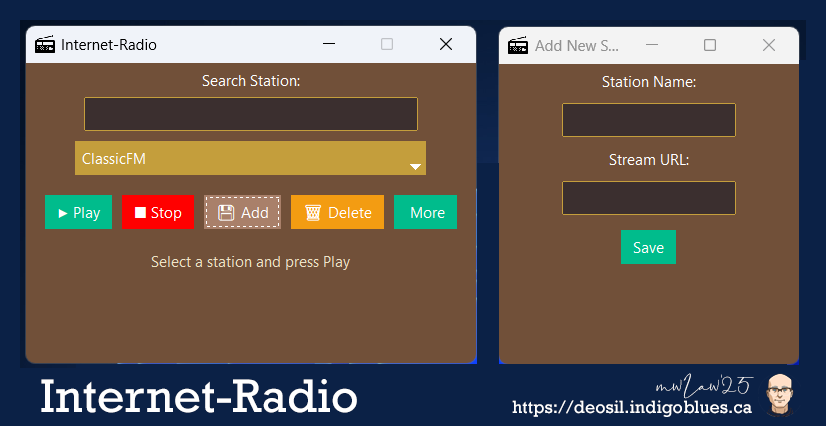Close the Add New Station window
Screen dimensions: 826x426
coord(768,45)
